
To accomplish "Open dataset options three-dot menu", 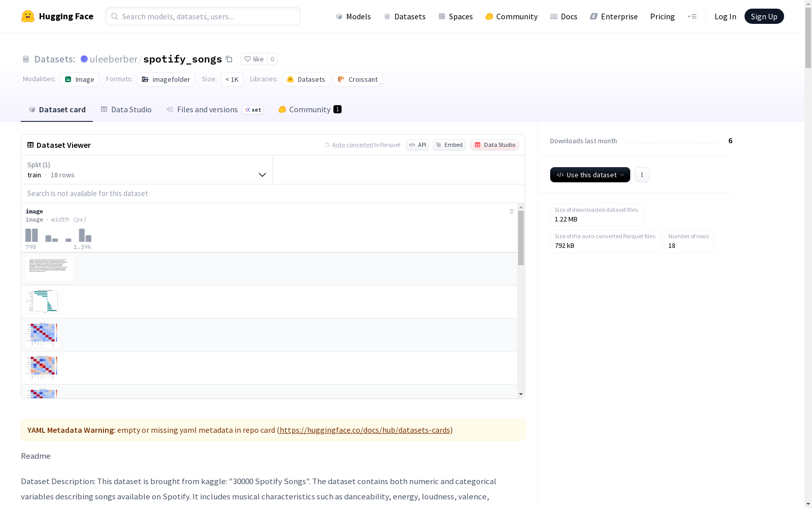I will click(x=642, y=175).
